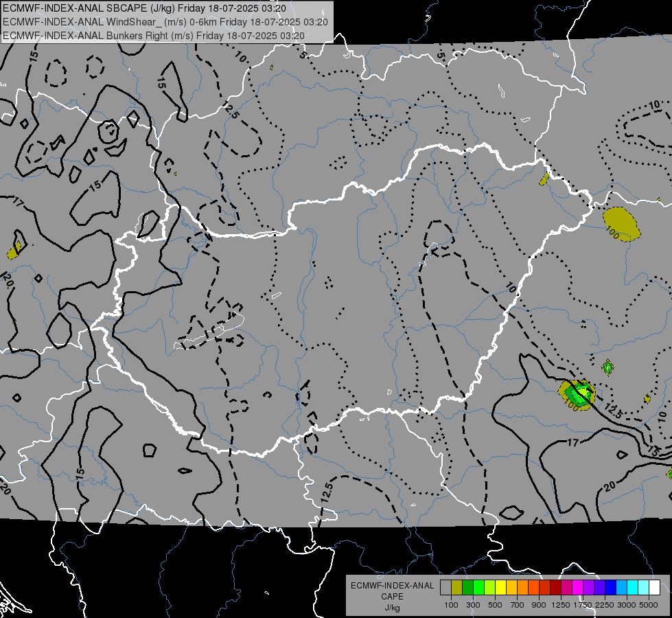Select the gray legend swatch

click(x=445, y=587)
